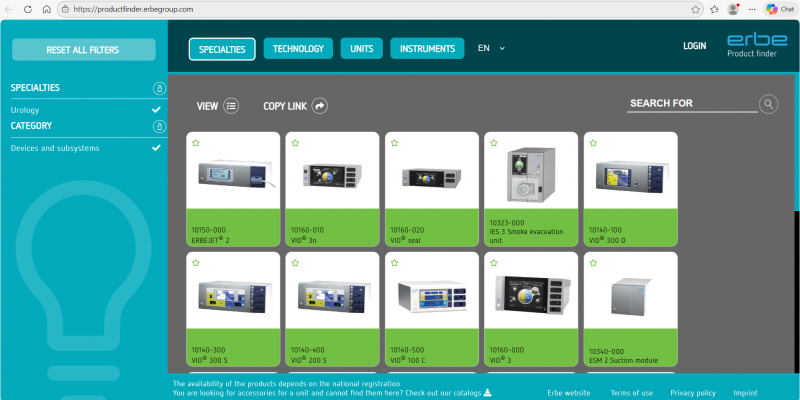The image size is (800, 400).
Task: Click the COPY LINK label
Action: [285, 106]
